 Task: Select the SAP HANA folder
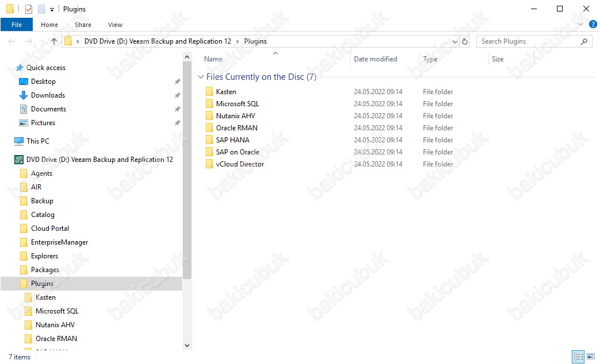point(232,140)
